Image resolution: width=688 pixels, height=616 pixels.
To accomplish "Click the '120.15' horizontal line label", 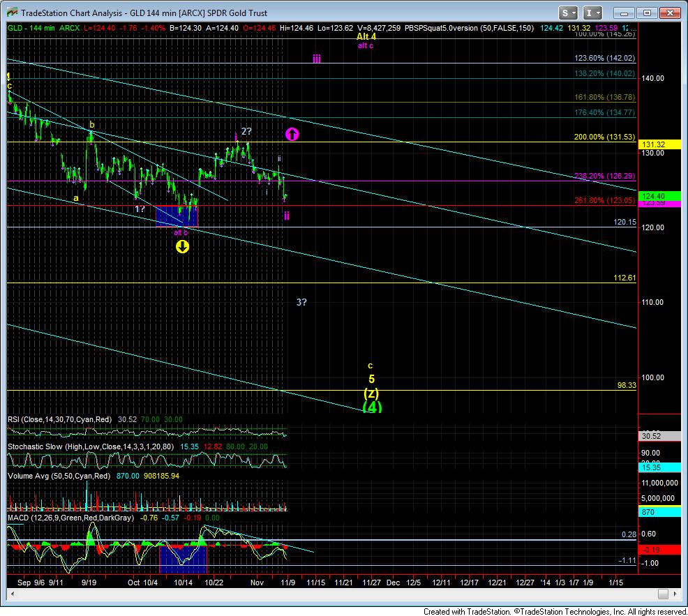I will pos(625,223).
